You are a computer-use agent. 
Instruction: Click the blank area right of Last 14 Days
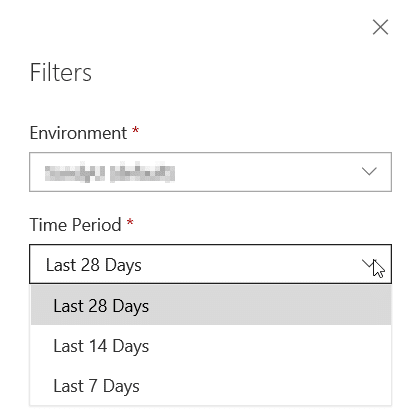click(x=270, y=346)
